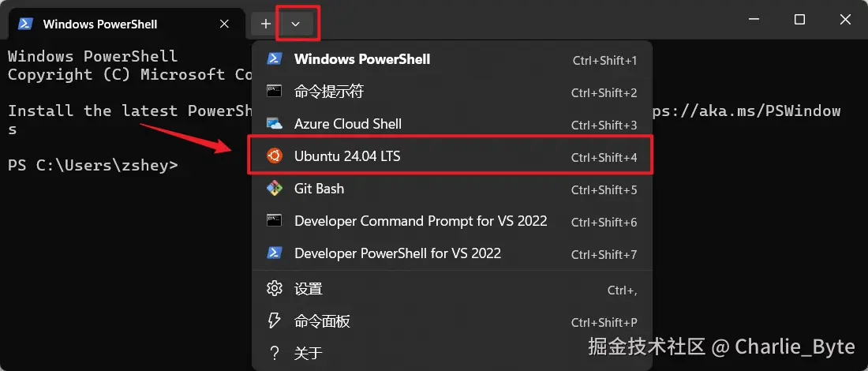868x371 pixels.
Task: Click the command palette lightning icon
Action: (275, 320)
